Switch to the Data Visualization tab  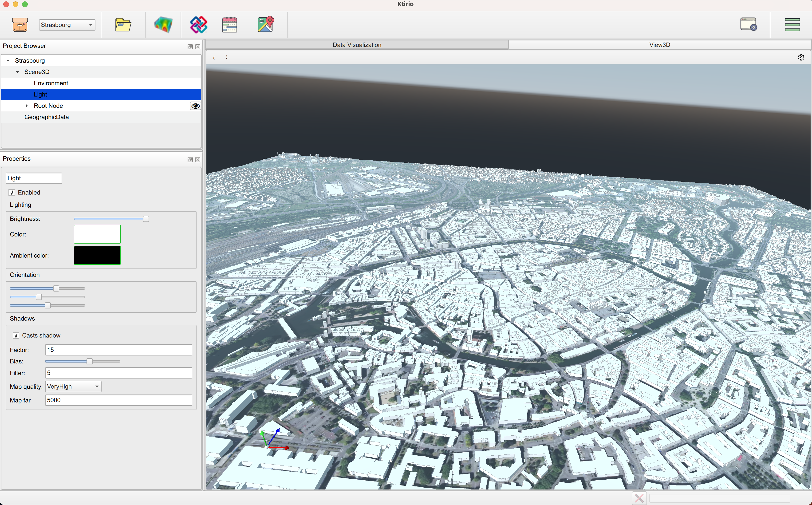(357, 45)
